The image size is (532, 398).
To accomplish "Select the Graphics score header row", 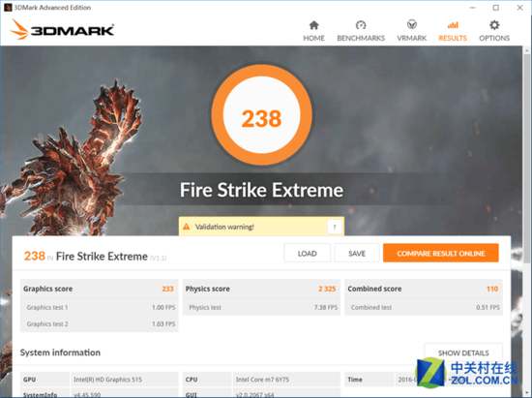I will click(x=99, y=289).
